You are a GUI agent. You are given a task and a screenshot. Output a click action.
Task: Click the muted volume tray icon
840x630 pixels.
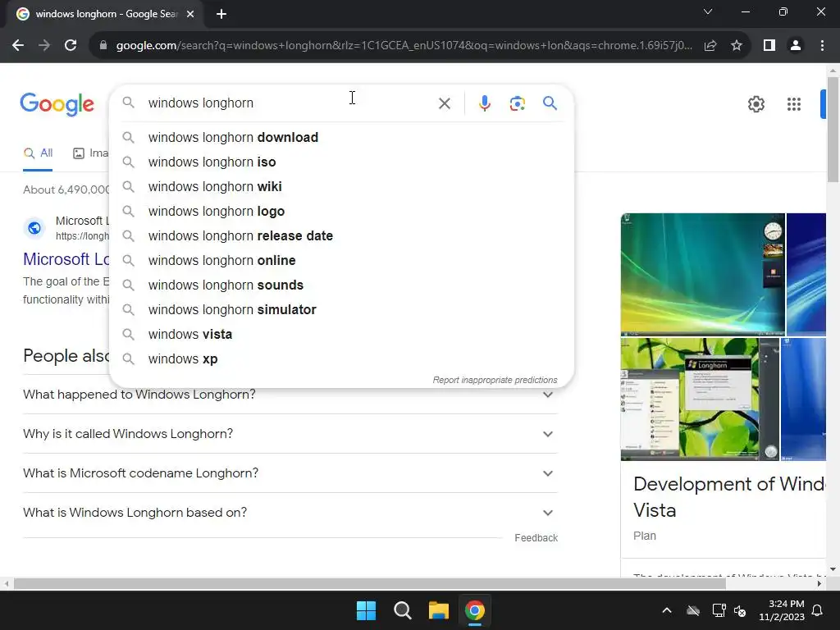click(x=741, y=610)
